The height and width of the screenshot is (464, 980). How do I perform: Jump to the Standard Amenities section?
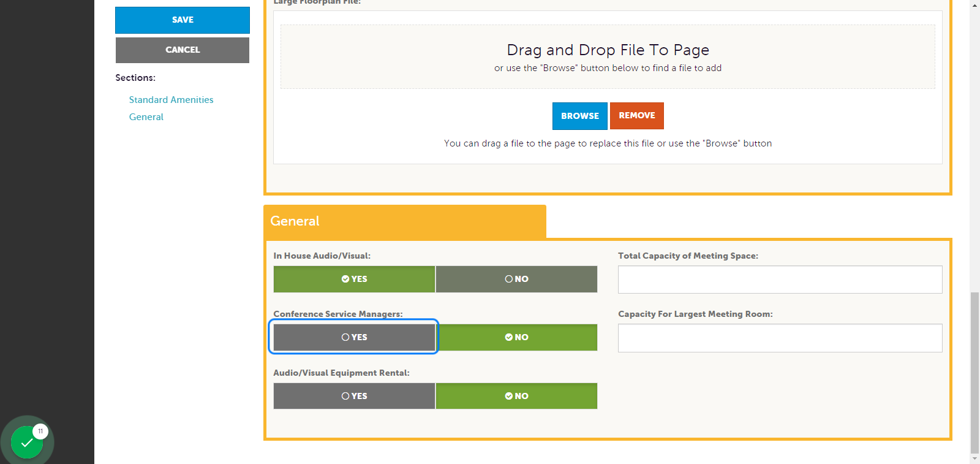171,100
